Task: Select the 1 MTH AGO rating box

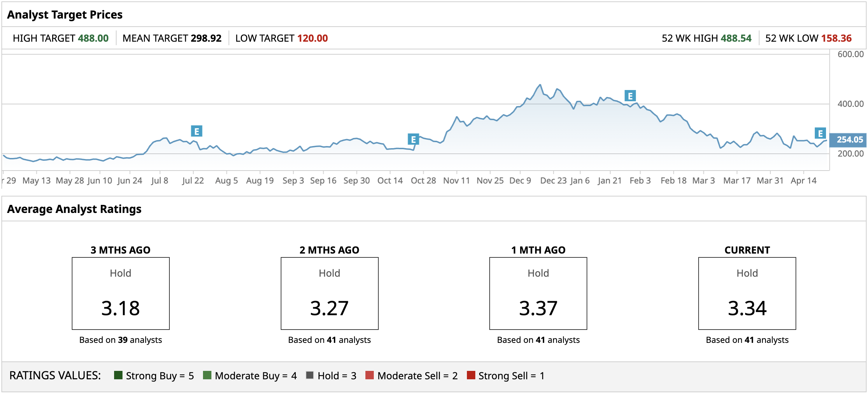Action: 538,293
